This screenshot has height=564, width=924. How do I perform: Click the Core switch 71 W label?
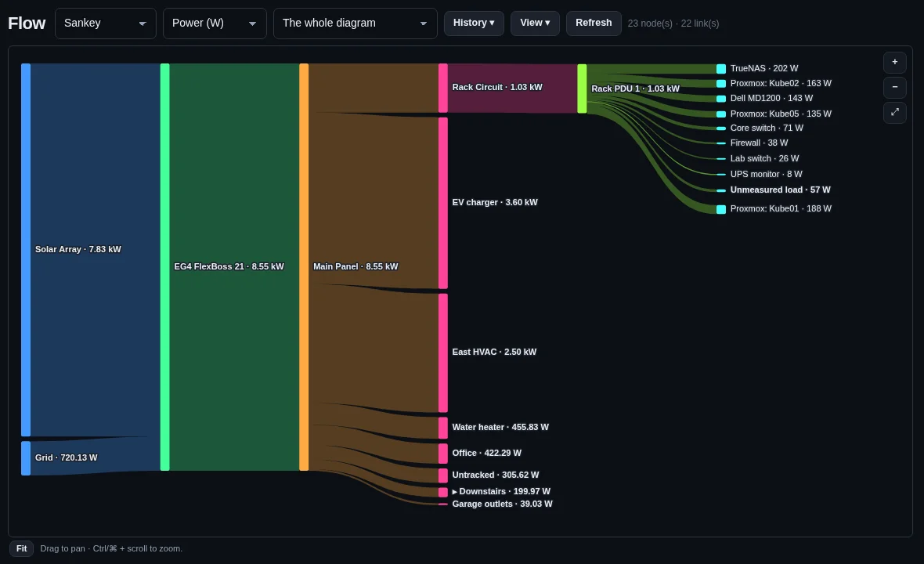coord(767,128)
